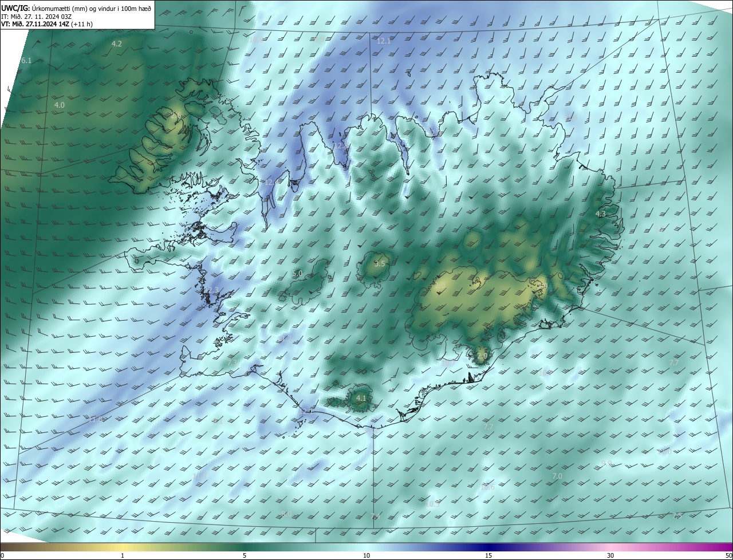
Task: Select the 10 tick on the color scale
Action: [366, 555]
